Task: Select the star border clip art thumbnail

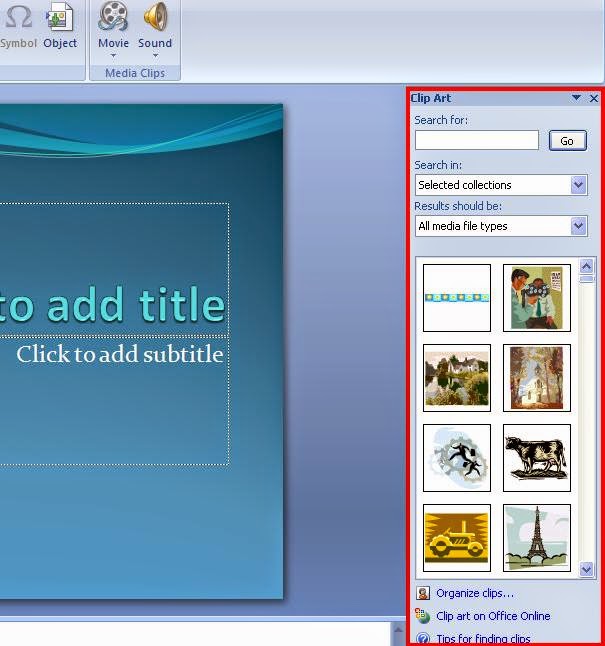Action: 457,298
